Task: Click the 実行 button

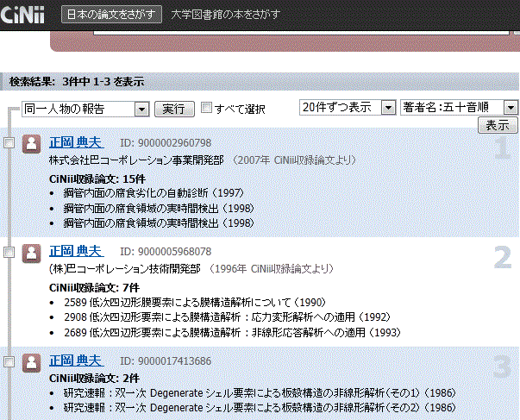Action: (x=174, y=109)
